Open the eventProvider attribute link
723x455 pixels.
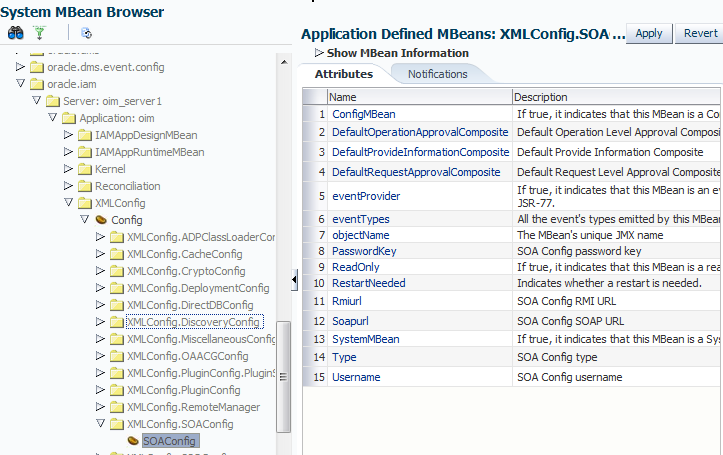pyautogui.click(x=366, y=196)
